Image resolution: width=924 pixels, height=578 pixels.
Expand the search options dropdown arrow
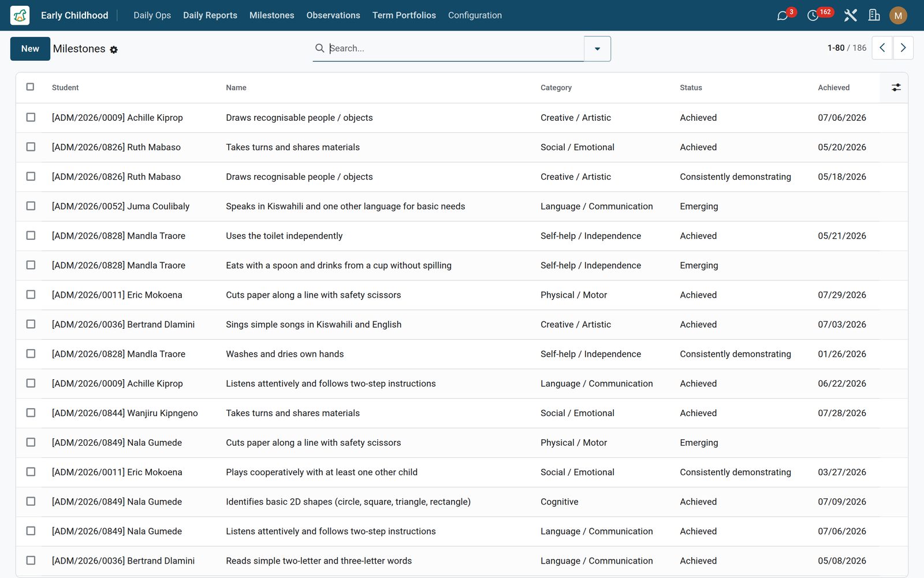point(597,49)
